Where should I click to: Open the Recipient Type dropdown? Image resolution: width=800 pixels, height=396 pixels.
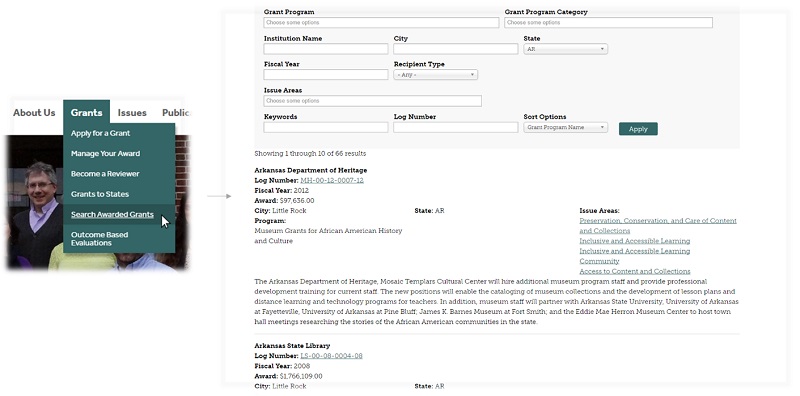(435, 75)
